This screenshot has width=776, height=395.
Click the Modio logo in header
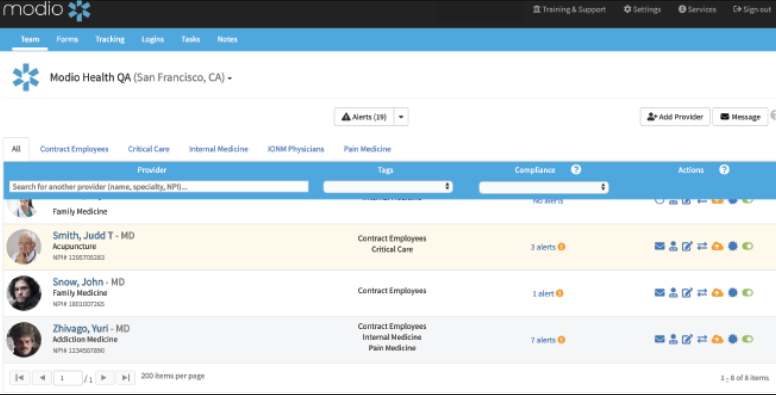click(47, 10)
